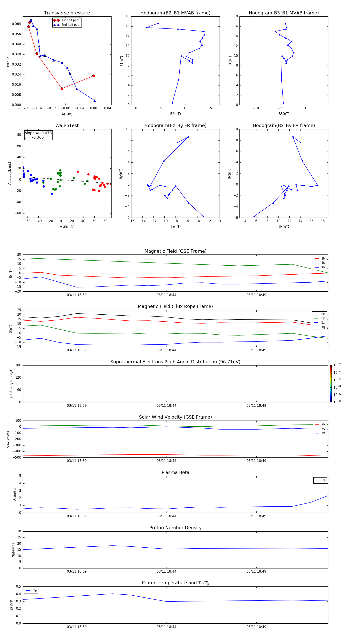Select the "Hodogram(Bz_By FR frame)" title
Image resolution: width=351 pixels, height=644 pixels.
(175, 125)
